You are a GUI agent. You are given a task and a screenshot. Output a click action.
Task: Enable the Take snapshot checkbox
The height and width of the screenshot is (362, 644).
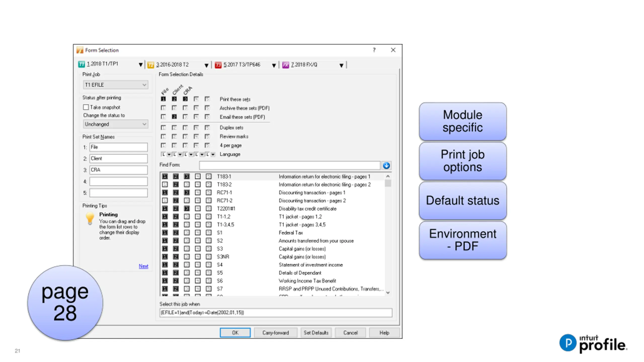(x=86, y=107)
